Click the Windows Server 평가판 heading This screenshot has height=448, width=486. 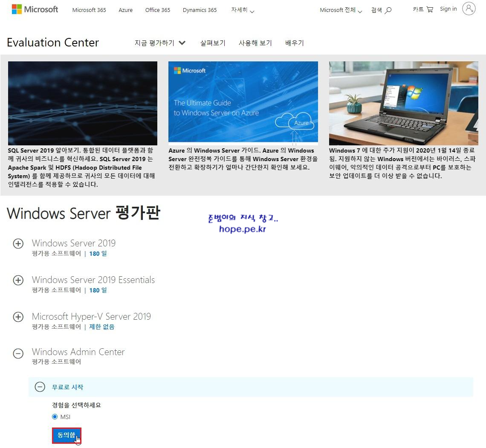(84, 213)
